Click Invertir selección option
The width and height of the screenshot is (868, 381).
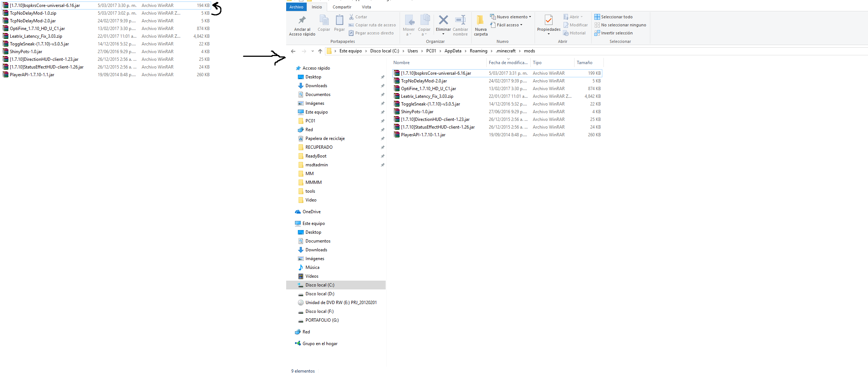[x=616, y=33]
